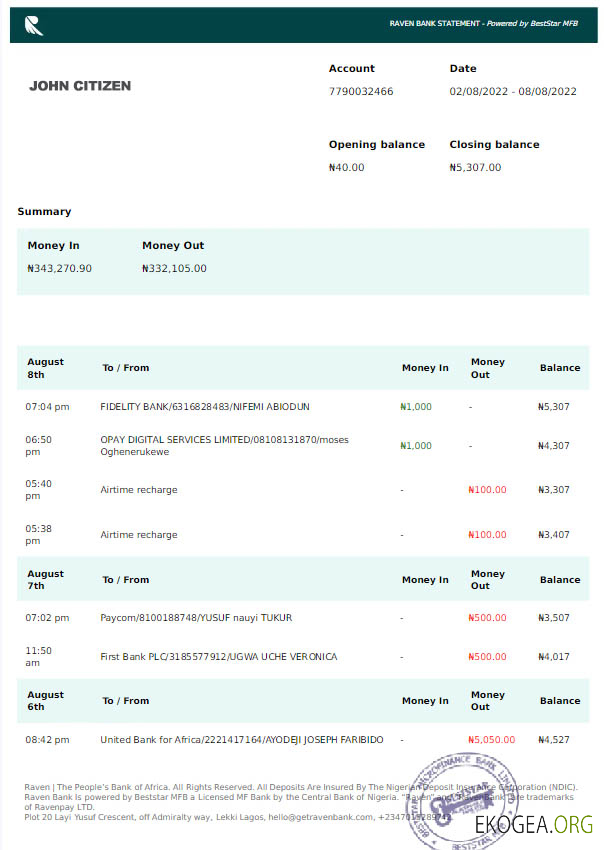
Task: Click Money In total ₦343,270.90
Action: click(60, 268)
